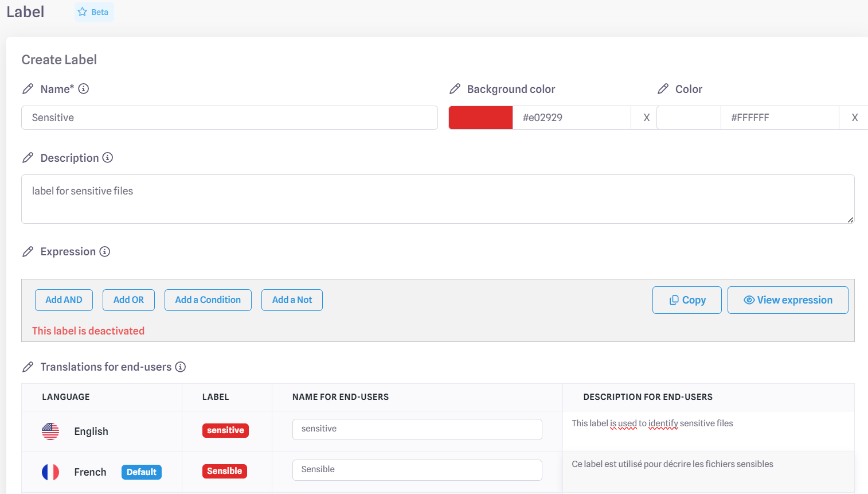Click the French flag icon
The width and height of the screenshot is (868, 494).
click(50, 472)
